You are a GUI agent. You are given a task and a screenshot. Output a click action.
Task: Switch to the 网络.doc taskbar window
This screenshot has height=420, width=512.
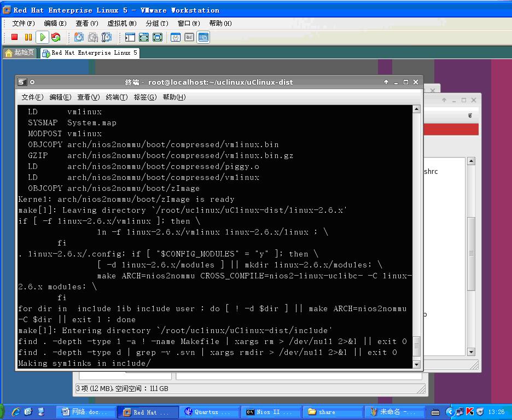coord(86,412)
